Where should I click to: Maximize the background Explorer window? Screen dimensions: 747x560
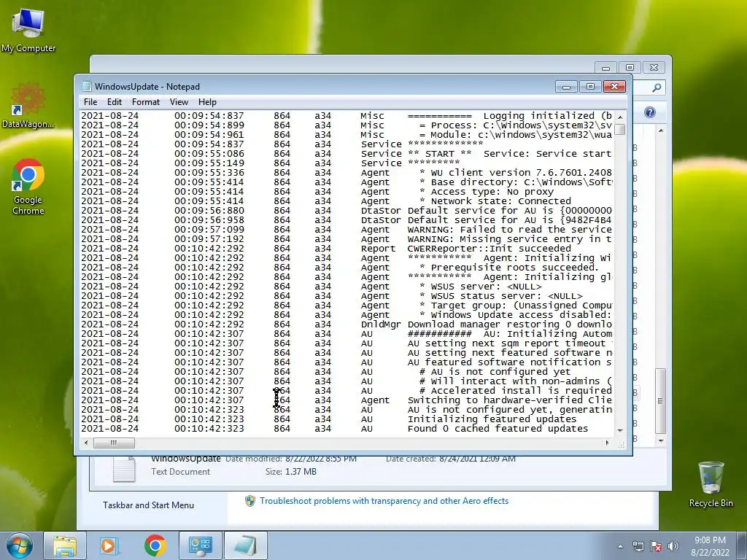(x=630, y=68)
